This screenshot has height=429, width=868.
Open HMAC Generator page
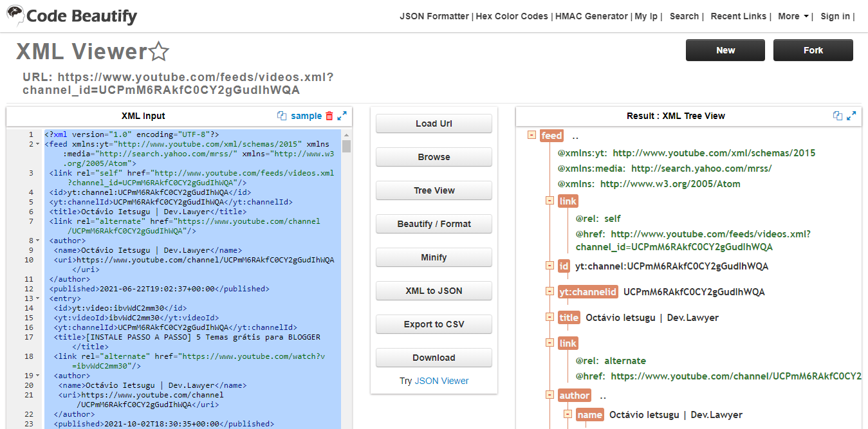point(591,16)
